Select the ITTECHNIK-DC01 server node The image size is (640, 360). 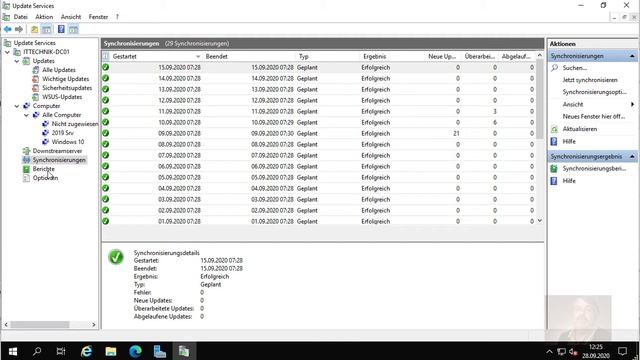pos(46,52)
